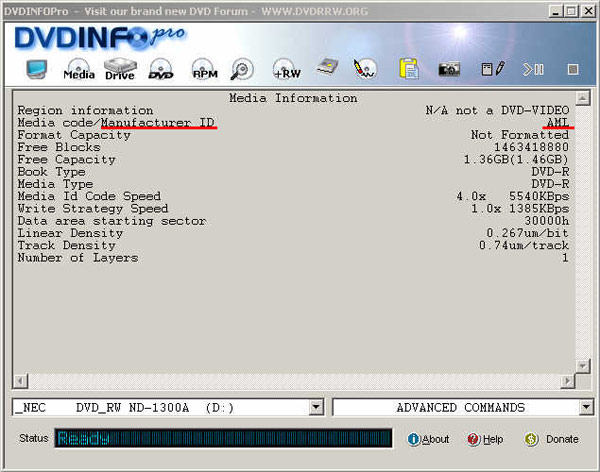Minimize the DVDINFOPro window
Viewport: 600px width, 472px height.
pos(555,11)
